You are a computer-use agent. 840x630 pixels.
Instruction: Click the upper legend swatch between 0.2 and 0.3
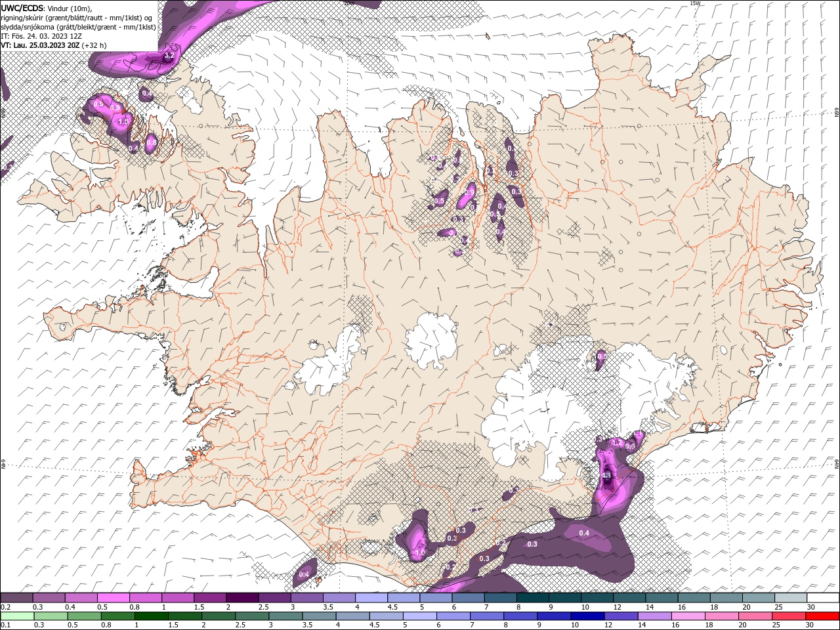16,598
